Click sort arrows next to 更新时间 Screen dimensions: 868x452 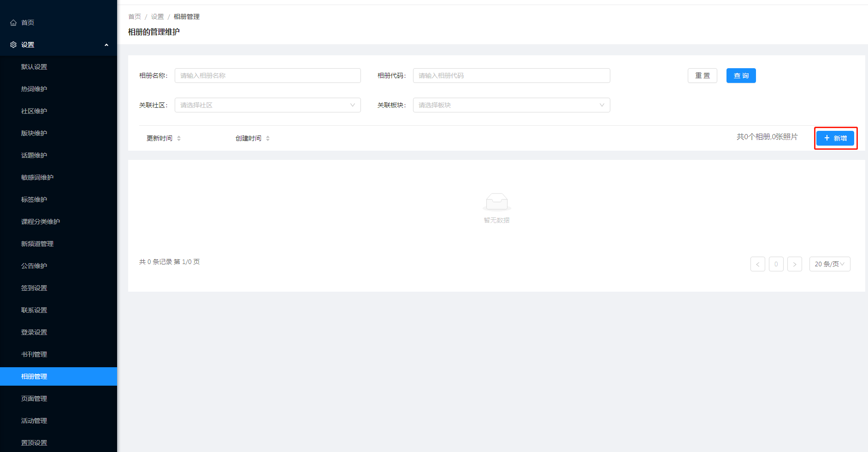179,138
